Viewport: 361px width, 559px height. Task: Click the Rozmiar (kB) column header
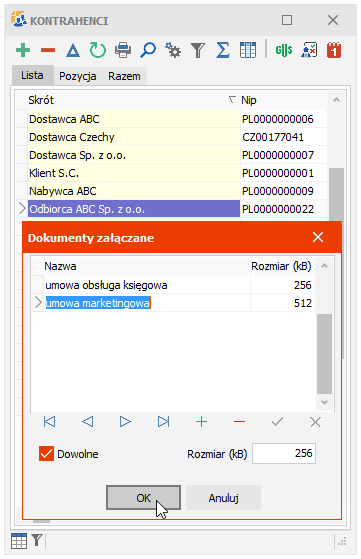point(281,266)
